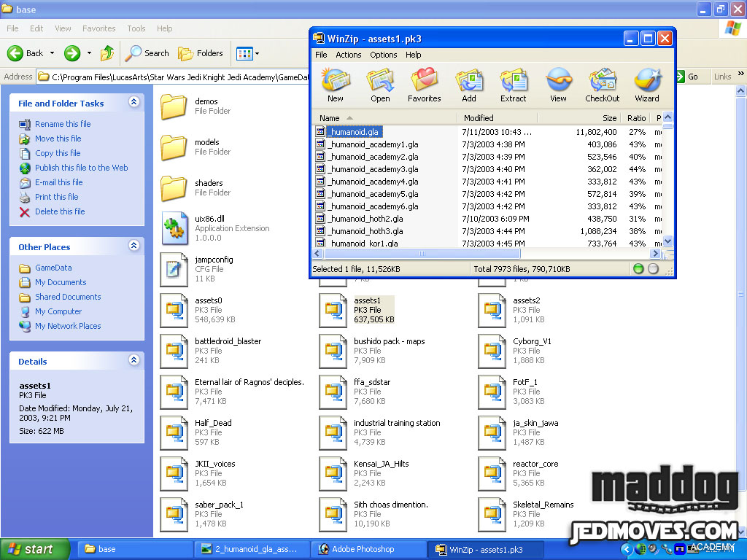Viewport: 747px width, 560px height.
Task: Select the uix86.dll file icon
Action: (x=174, y=228)
